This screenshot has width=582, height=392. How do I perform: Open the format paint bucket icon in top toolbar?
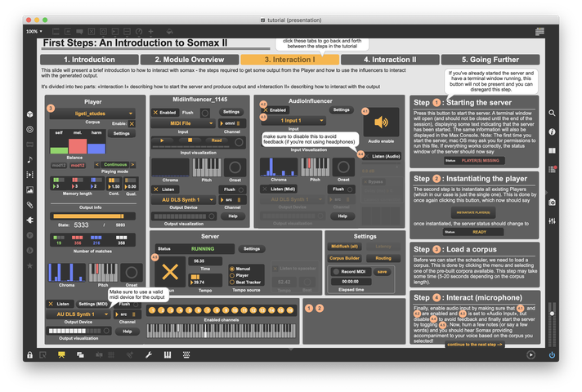click(170, 32)
